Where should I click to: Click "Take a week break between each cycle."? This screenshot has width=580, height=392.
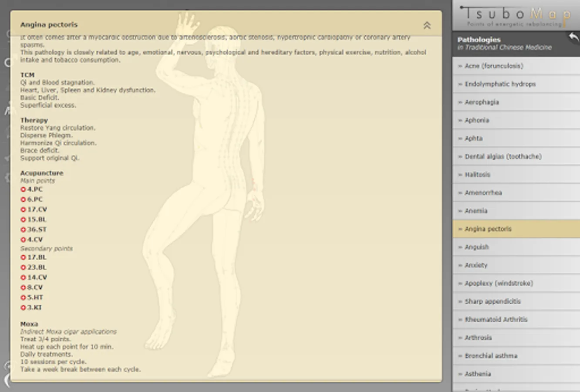pyautogui.click(x=81, y=369)
